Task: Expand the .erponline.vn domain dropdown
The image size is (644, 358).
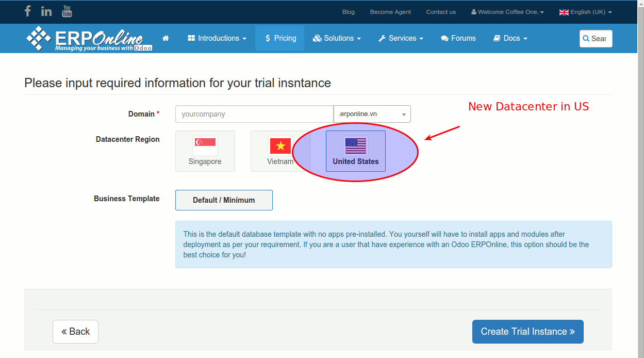Action: coord(372,114)
